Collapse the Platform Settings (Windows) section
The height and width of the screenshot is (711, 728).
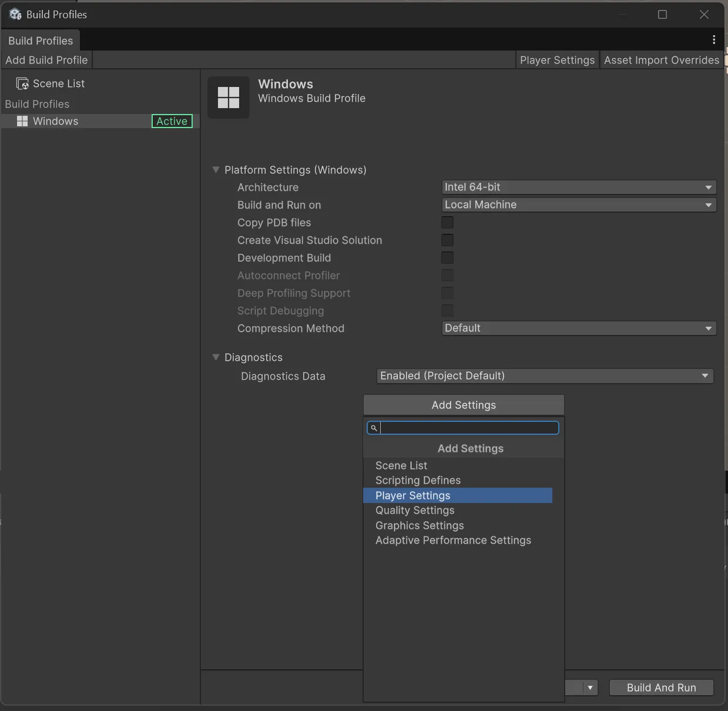(x=216, y=170)
